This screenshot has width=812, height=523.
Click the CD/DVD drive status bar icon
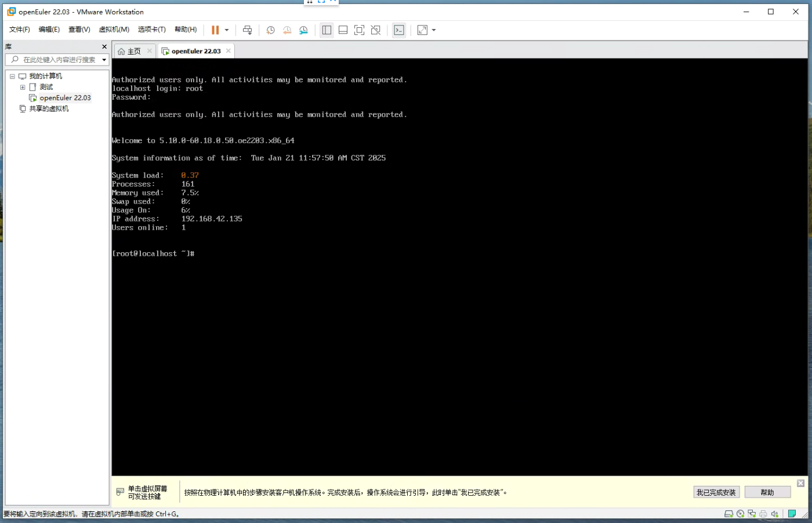740,514
